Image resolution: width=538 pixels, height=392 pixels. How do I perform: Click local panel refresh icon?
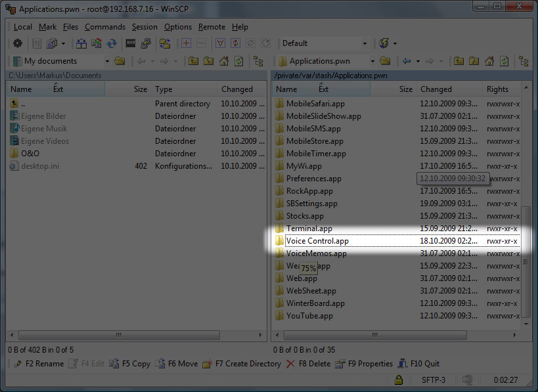[x=239, y=61]
